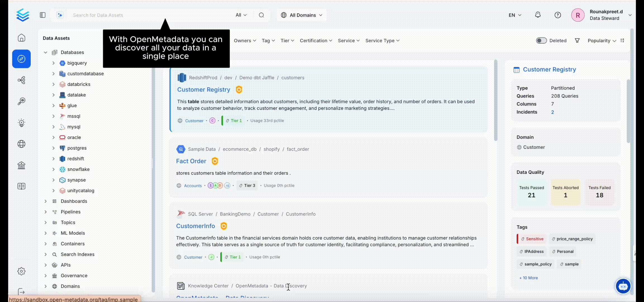
Task: Open the Governance building sidebar icon
Action: point(22,165)
